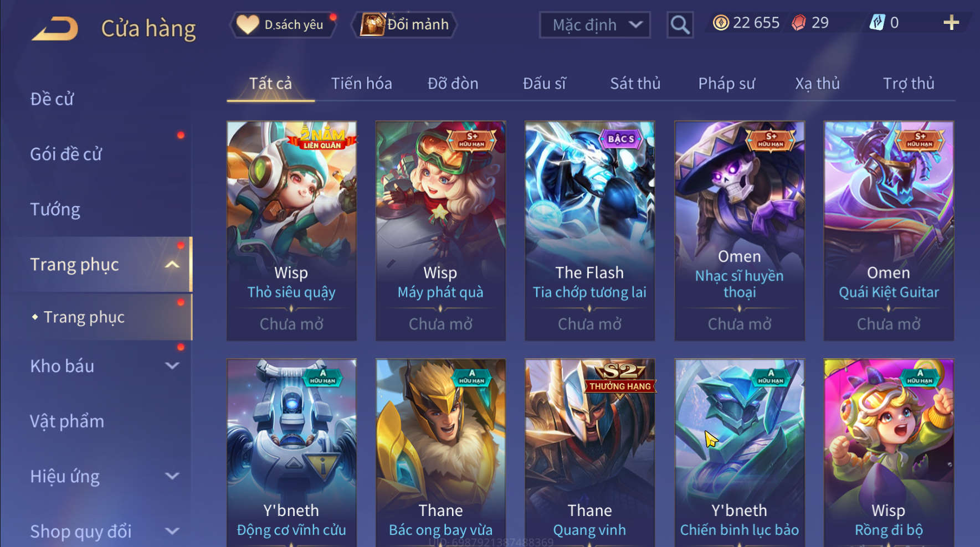This screenshot has height=547, width=980.
Task: Open the D.sách yêu heart wishlist
Action: point(247,24)
